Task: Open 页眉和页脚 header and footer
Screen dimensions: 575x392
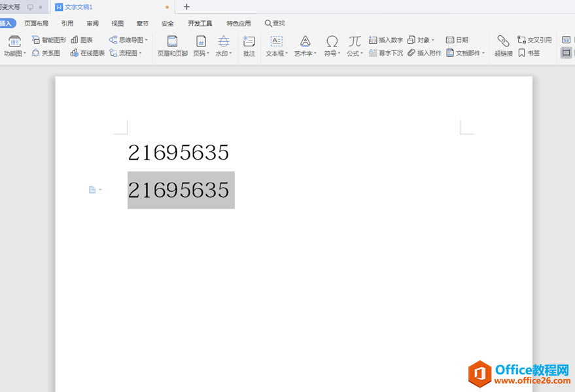Action: 172,45
